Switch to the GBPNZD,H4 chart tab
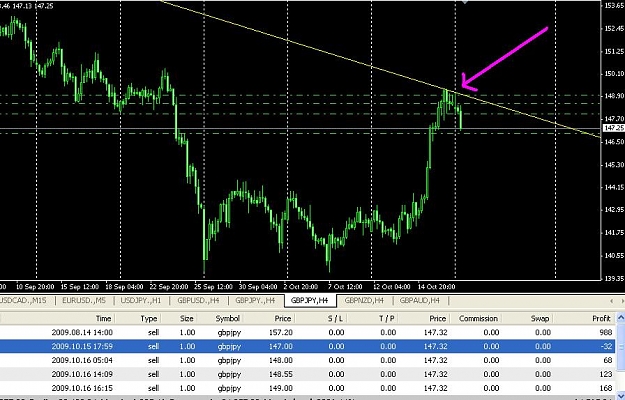This screenshot has height=400, width=625. click(x=364, y=300)
